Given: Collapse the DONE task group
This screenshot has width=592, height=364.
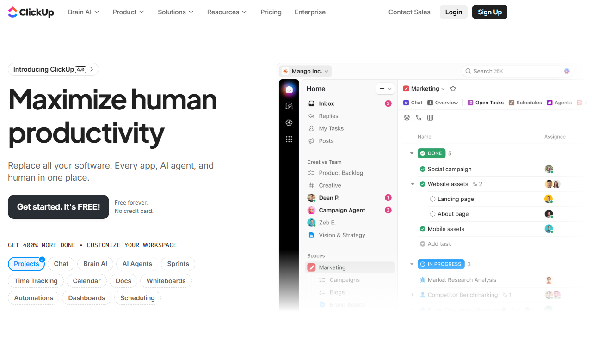Looking at the screenshot, I should [412, 153].
